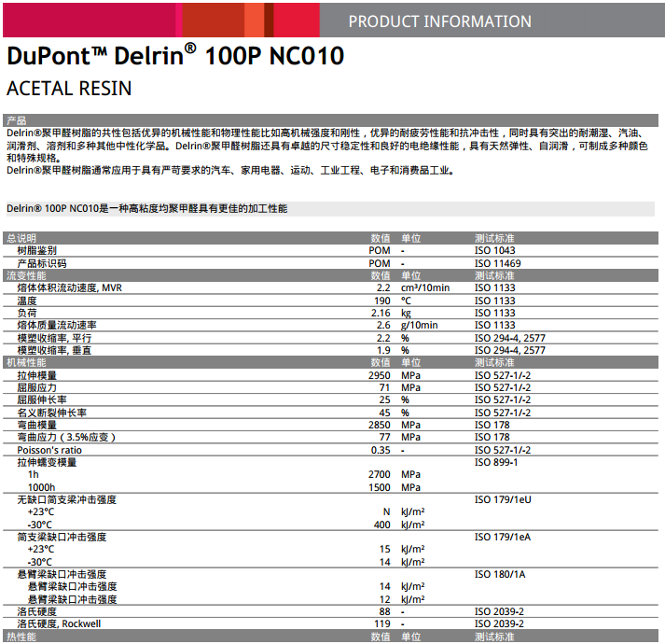The image size is (665, 644).
Task: Click the N value for unnotched +23°C
Action: coord(386,512)
